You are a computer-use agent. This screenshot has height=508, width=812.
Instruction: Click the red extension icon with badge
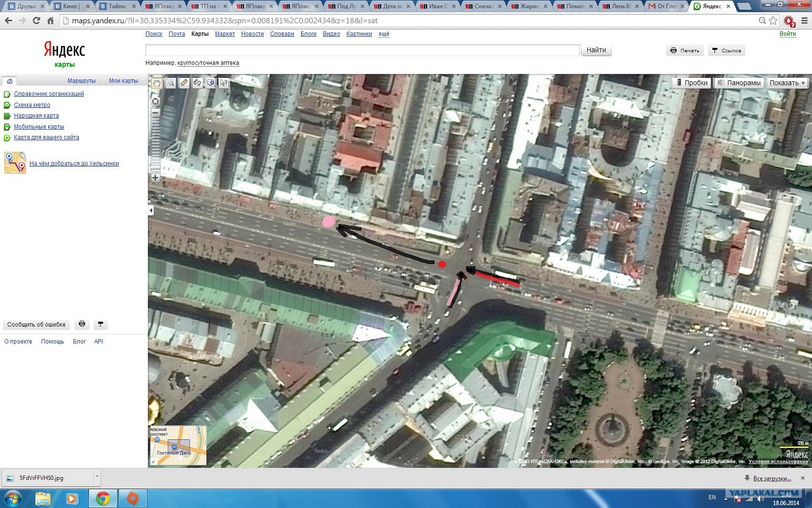click(x=789, y=21)
